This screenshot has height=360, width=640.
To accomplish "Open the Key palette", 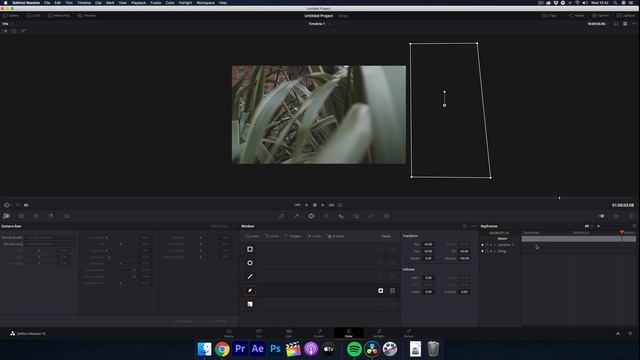I will coord(356,216).
